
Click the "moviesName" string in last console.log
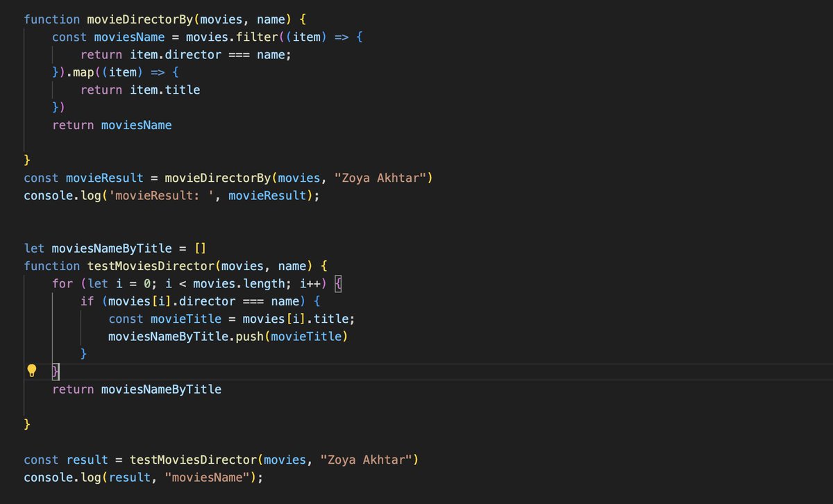pyautogui.click(x=208, y=478)
